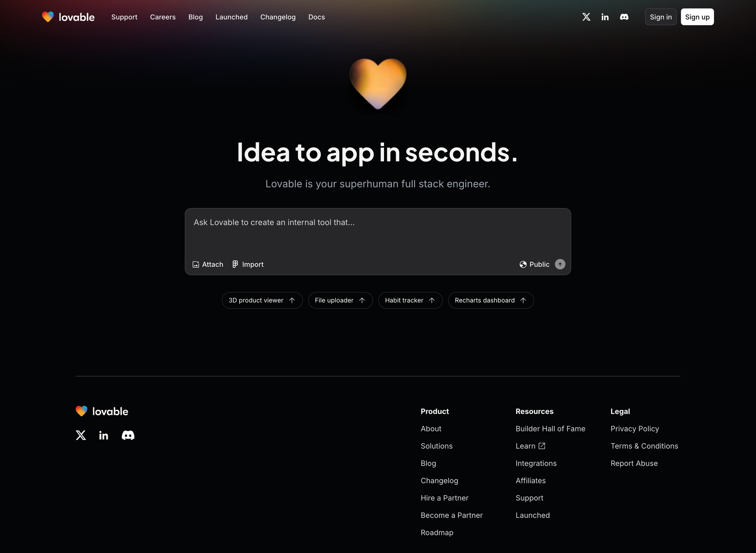Open the Support link in the footer
756x553 pixels.
[530, 498]
